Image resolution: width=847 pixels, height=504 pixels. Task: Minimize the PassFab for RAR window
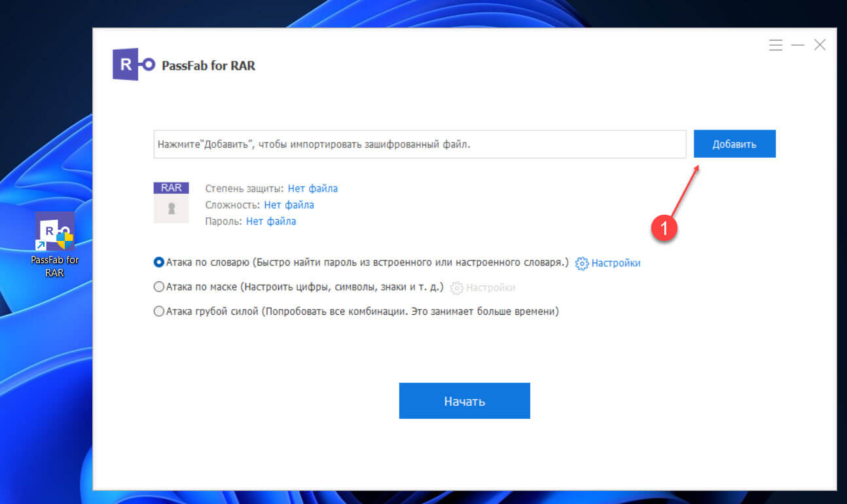tap(797, 45)
